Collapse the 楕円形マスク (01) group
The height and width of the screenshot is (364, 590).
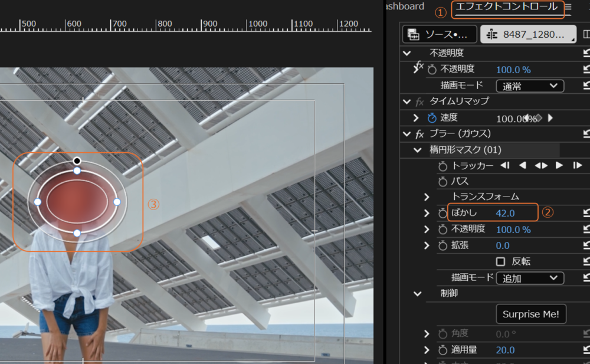pos(417,150)
